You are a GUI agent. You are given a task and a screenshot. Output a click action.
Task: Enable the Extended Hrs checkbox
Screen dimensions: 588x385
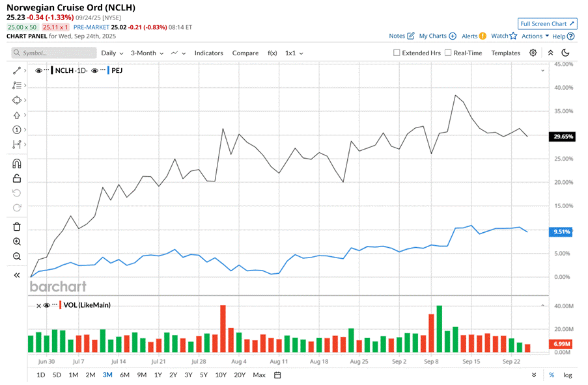[x=397, y=53]
